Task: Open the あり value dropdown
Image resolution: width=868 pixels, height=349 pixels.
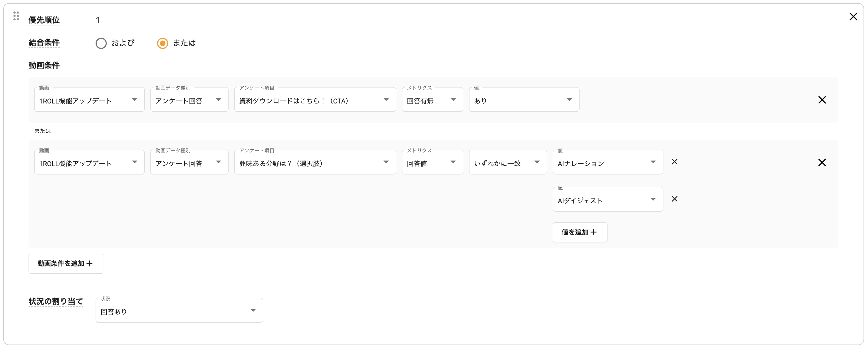Action: coord(524,100)
